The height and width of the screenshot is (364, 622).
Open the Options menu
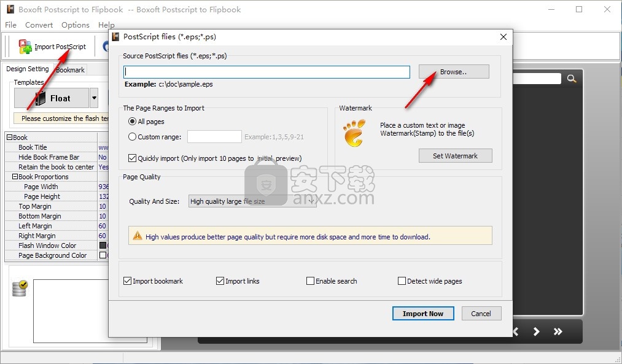point(76,25)
